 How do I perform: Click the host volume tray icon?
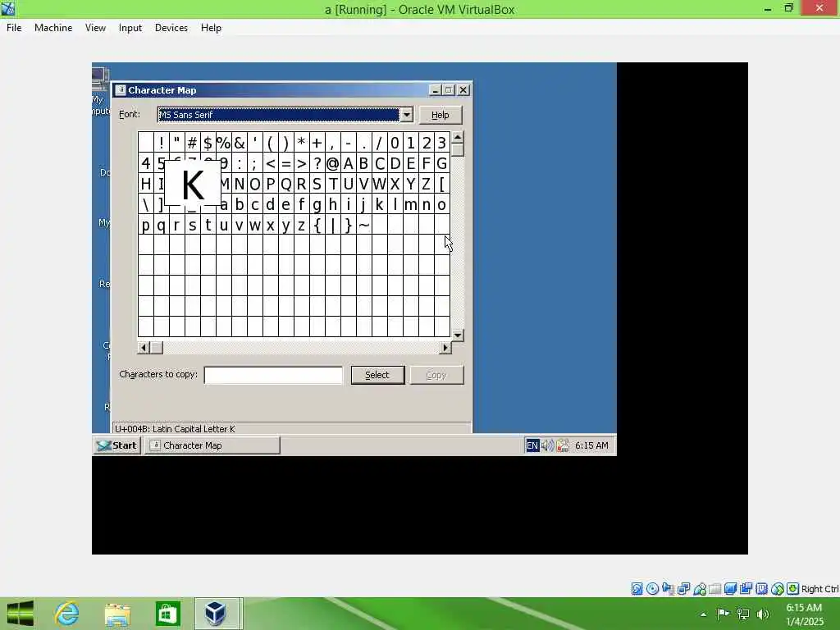[763, 614]
